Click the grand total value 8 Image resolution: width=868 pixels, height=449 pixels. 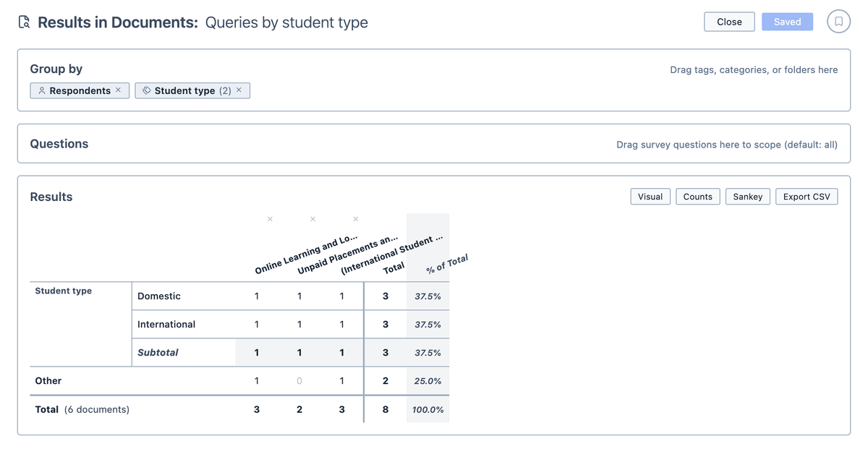(386, 409)
